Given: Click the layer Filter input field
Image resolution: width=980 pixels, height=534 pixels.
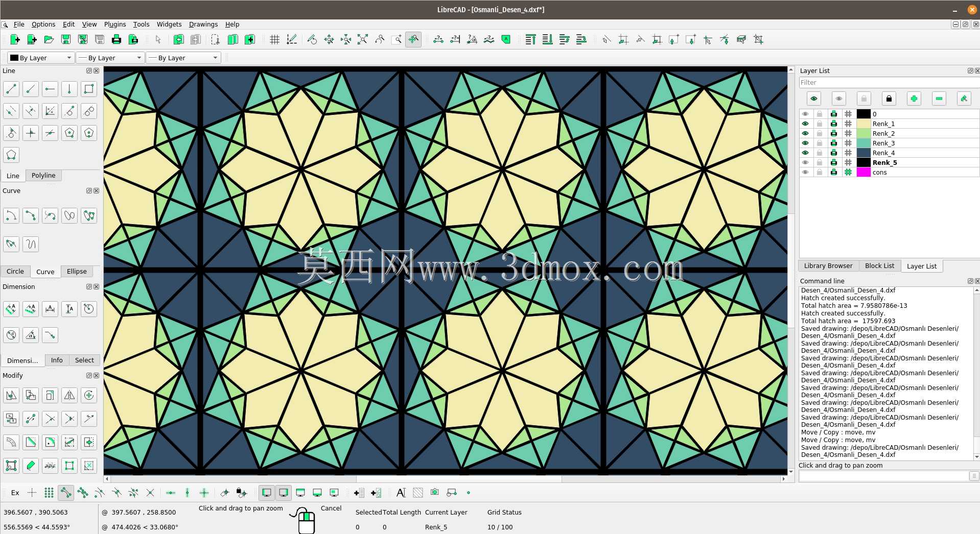Looking at the screenshot, I should coord(889,82).
